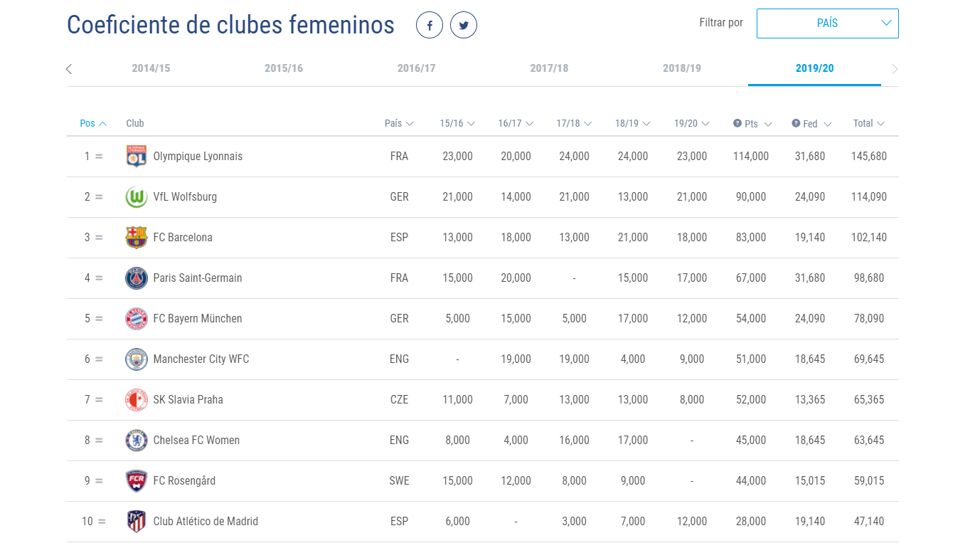980x543 pixels.
Task: Click the CZE country code
Action: [x=399, y=399]
